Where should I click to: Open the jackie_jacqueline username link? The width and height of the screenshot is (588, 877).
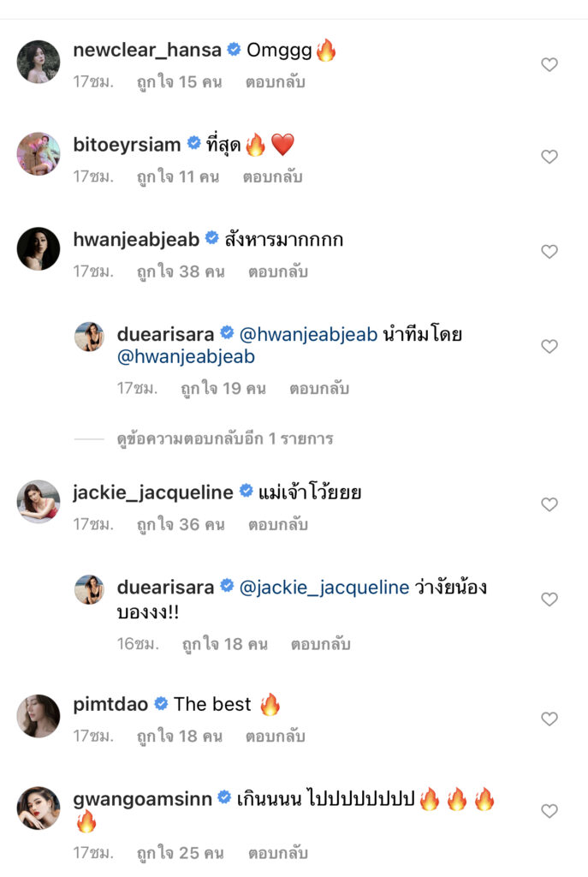point(153,492)
